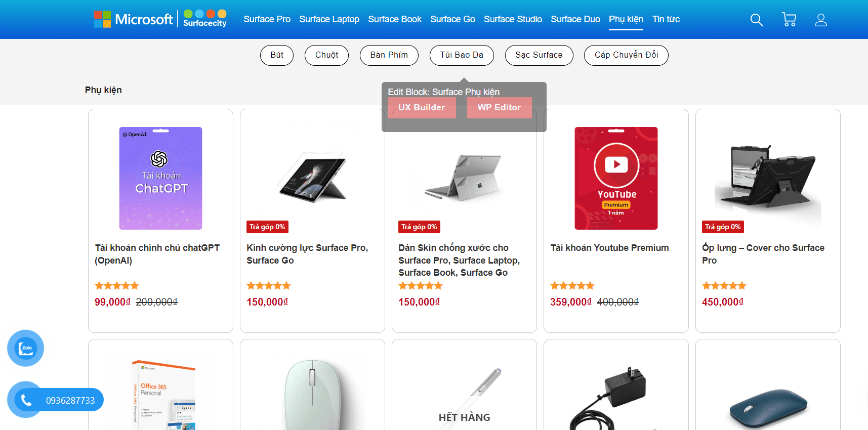Image resolution: width=868 pixels, height=430 pixels.
Task: Click the Microsoft Surfacecity logo
Action: point(160,19)
